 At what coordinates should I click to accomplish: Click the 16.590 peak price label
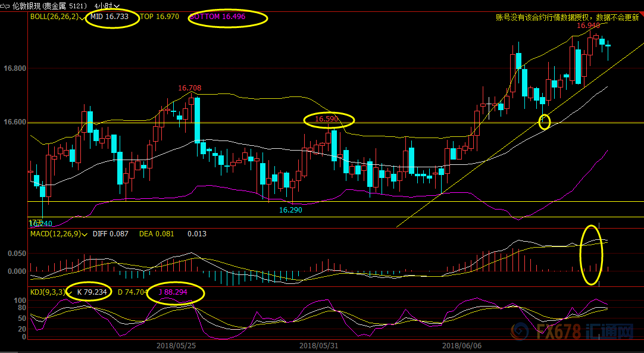pos(327,119)
